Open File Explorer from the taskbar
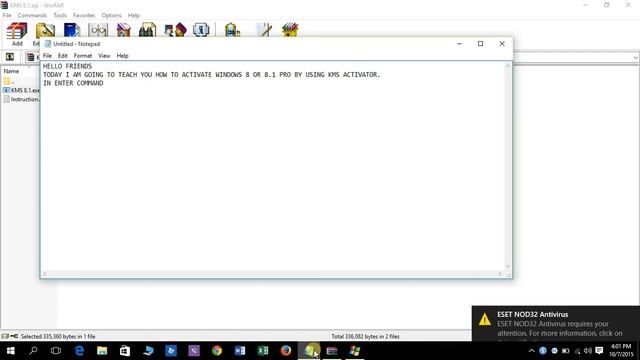The width and height of the screenshot is (640, 360). point(102,351)
